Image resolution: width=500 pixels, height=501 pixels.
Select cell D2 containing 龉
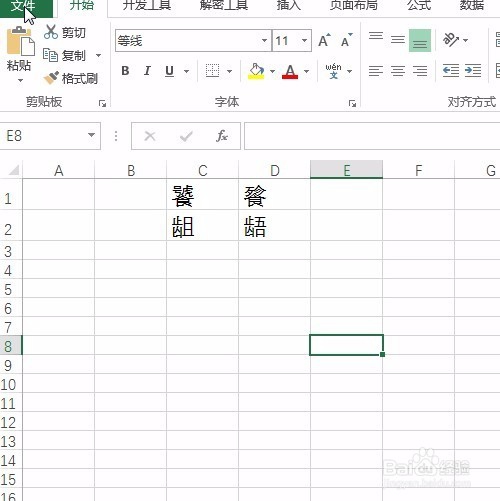(x=274, y=226)
